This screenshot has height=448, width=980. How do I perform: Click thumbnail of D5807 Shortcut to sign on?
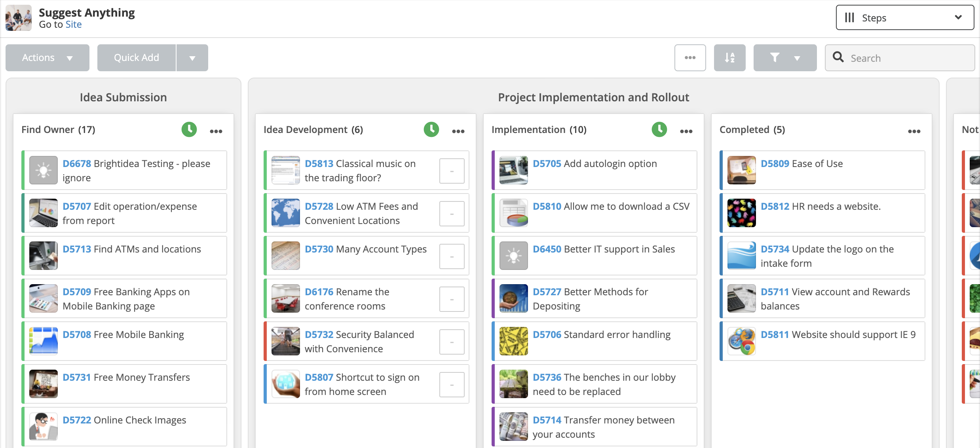pyautogui.click(x=286, y=384)
